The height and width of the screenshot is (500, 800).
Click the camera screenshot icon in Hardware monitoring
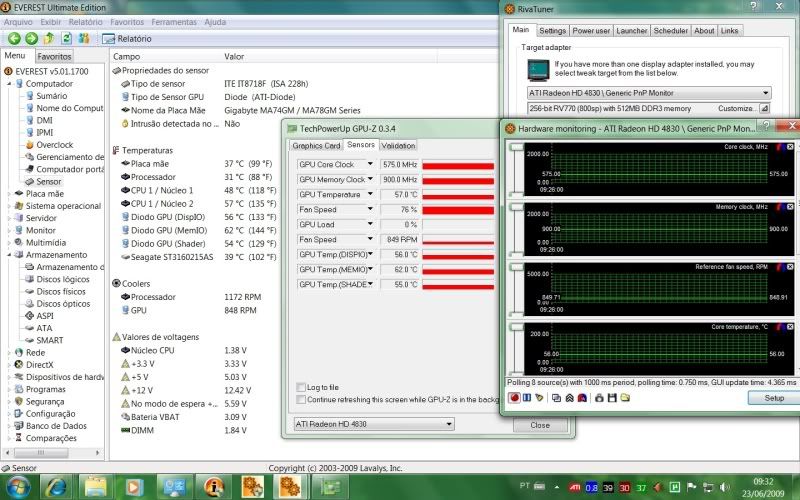point(599,397)
